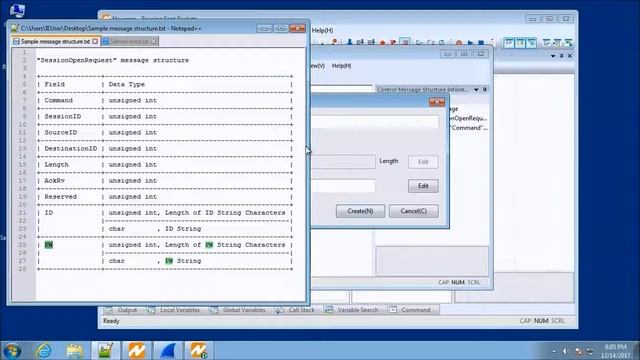Click the blue person icon in back window toolbar
This screenshot has width=640, height=360.
click(x=349, y=42)
